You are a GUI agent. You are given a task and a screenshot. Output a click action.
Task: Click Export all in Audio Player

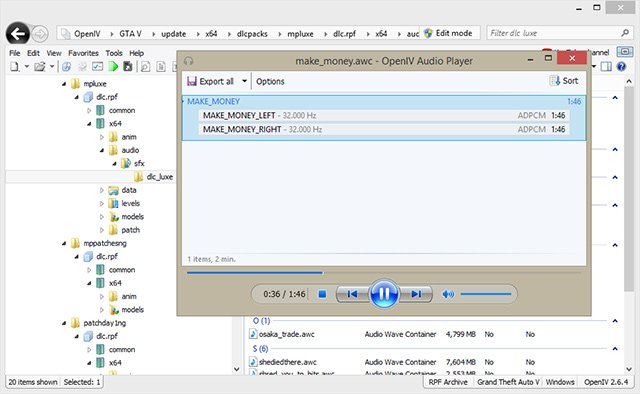coord(210,81)
